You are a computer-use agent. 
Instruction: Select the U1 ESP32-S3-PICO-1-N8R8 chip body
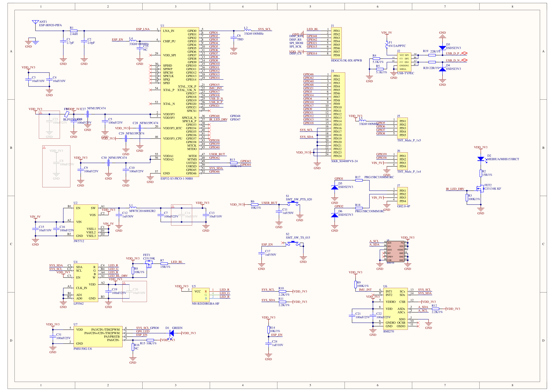(x=180, y=102)
